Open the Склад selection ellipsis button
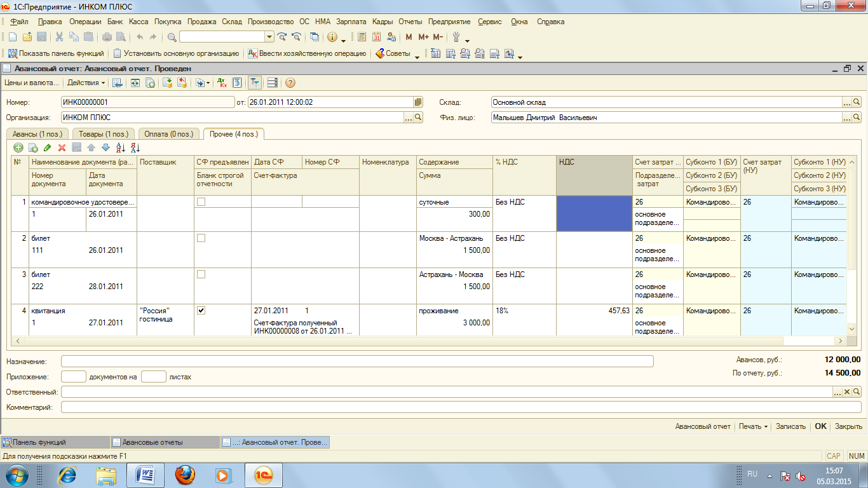Image resolution: width=868 pixels, height=488 pixels. tap(846, 102)
